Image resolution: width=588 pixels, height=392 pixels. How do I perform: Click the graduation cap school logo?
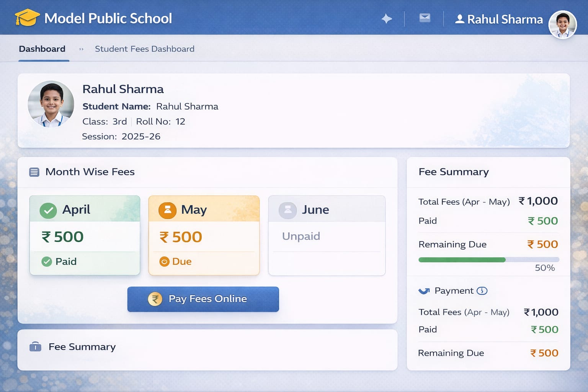point(28,17)
